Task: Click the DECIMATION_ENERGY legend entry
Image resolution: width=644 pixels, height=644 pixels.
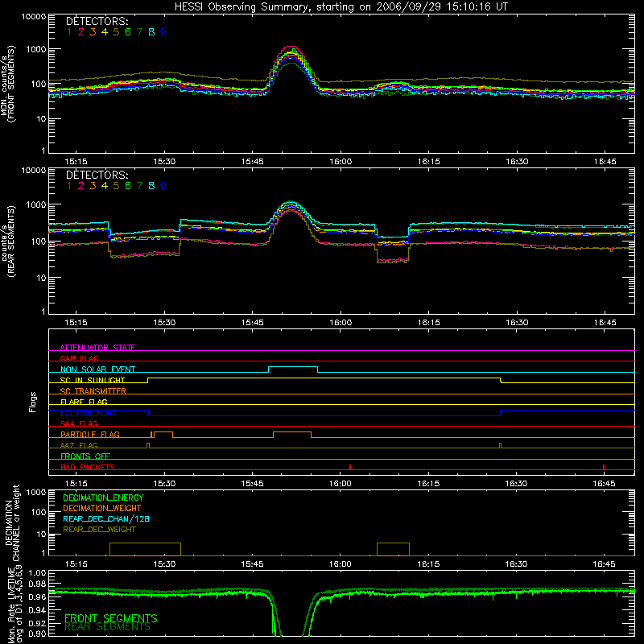Action: pyautogui.click(x=103, y=497)
